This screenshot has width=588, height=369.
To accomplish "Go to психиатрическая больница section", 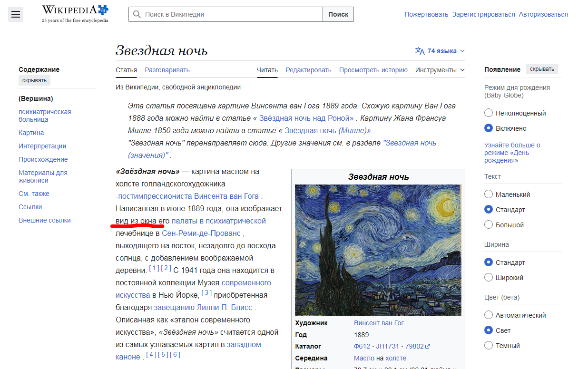I will coord(45,116).
